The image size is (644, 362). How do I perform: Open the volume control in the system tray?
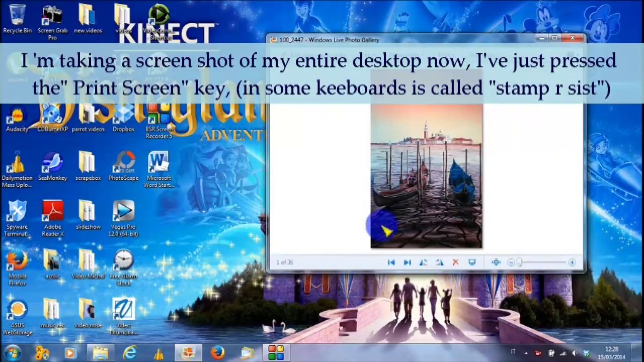point(575,353)
